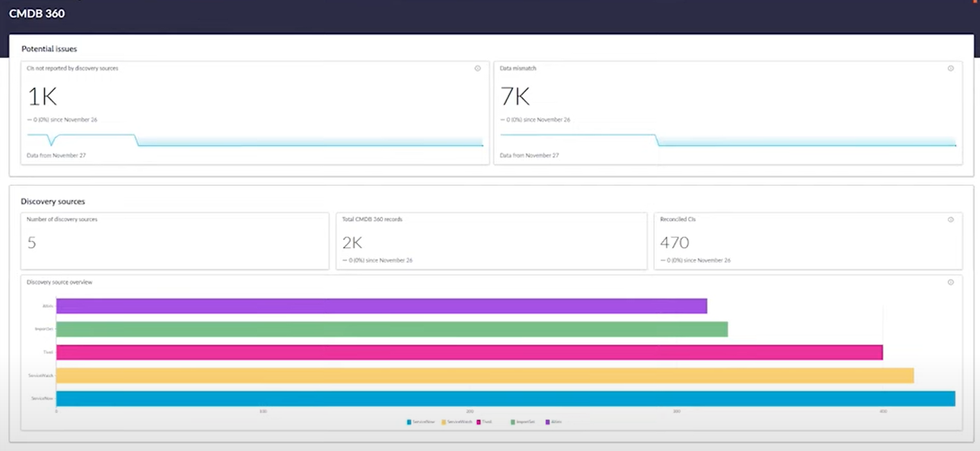
Task: Open the 1K CIs not reported score
Action: tap(42, 96)
